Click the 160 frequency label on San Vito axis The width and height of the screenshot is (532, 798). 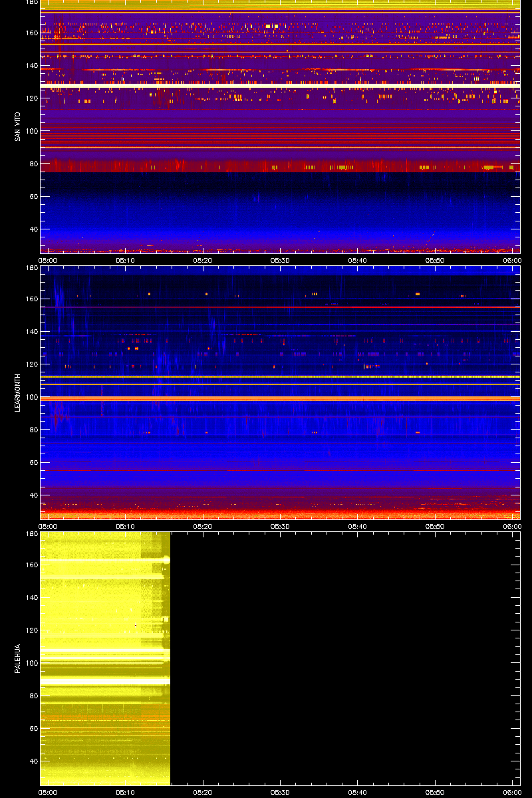coord(31,33)
